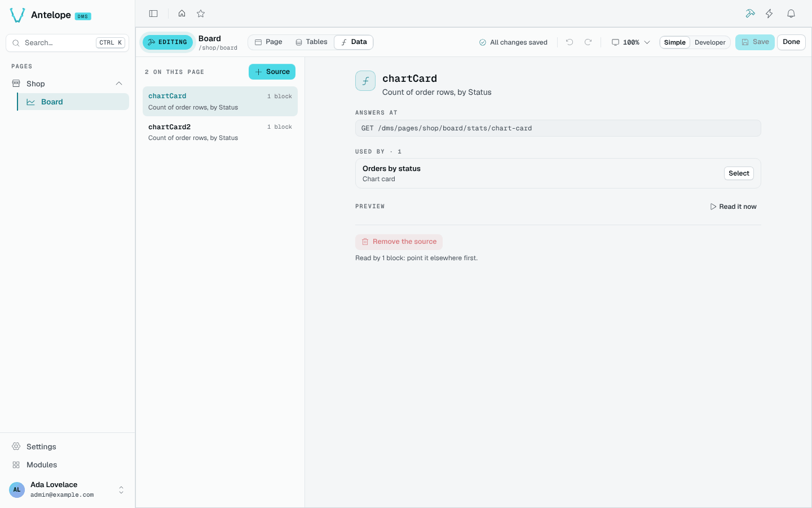The width and height of the screenshot is (812, 508).
Task: Click the Settings gear icon in sidebar
Action: coord(16,446)
